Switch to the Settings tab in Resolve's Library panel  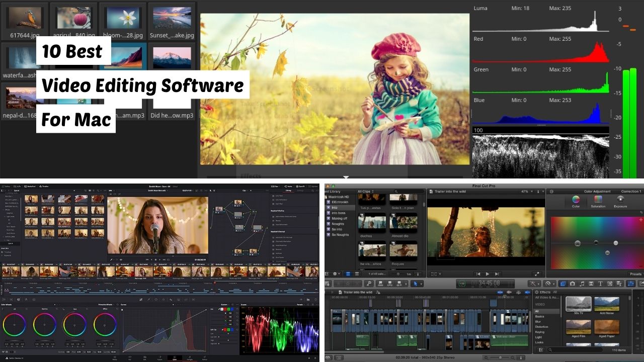(x=300, y=190)
